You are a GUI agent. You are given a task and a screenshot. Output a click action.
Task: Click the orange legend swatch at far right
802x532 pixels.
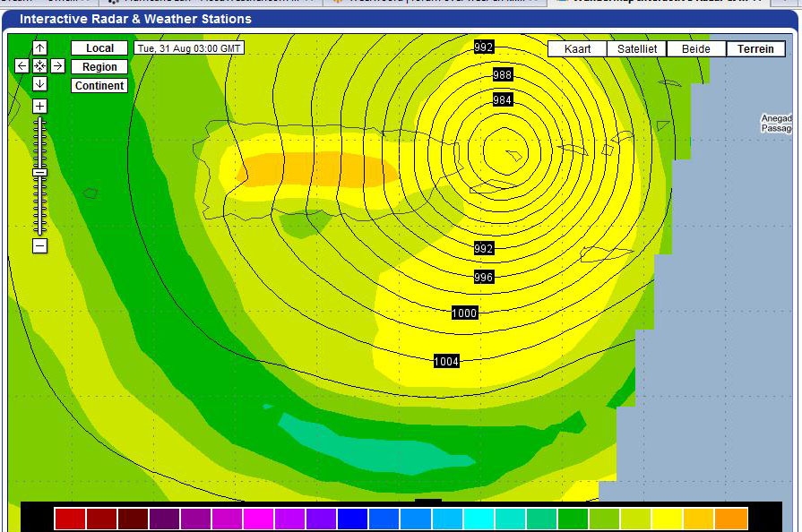pos(731,519)
